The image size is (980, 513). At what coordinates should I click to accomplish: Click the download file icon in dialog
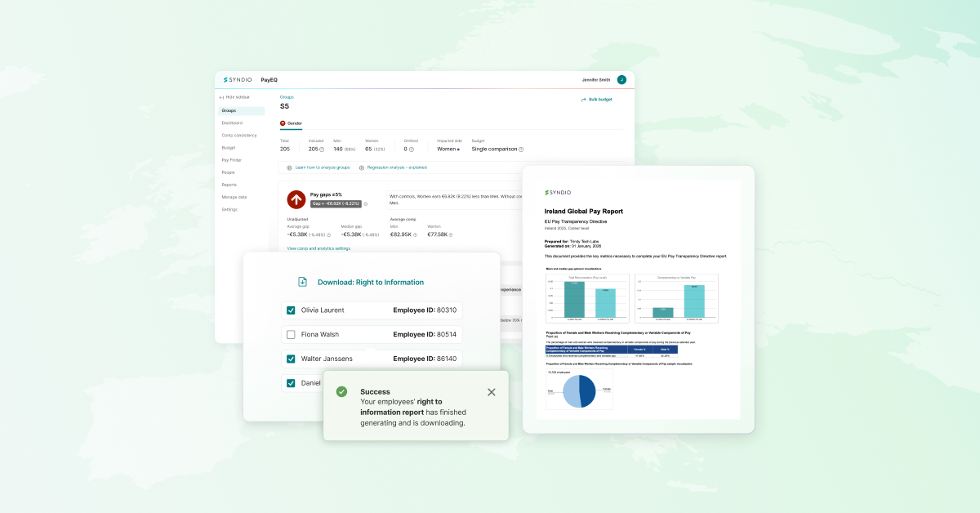[x=302, y=282]
